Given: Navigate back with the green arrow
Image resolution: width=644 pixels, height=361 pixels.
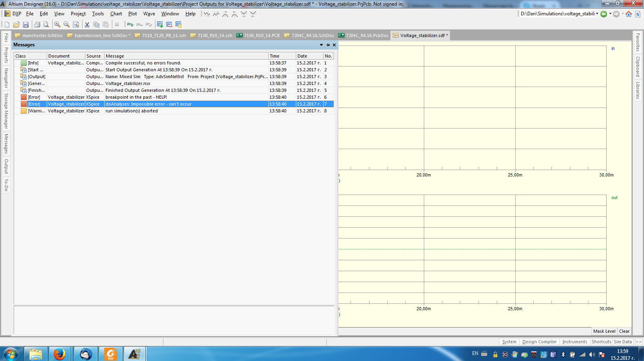Looking at the screenshot, I should point(603,14).
